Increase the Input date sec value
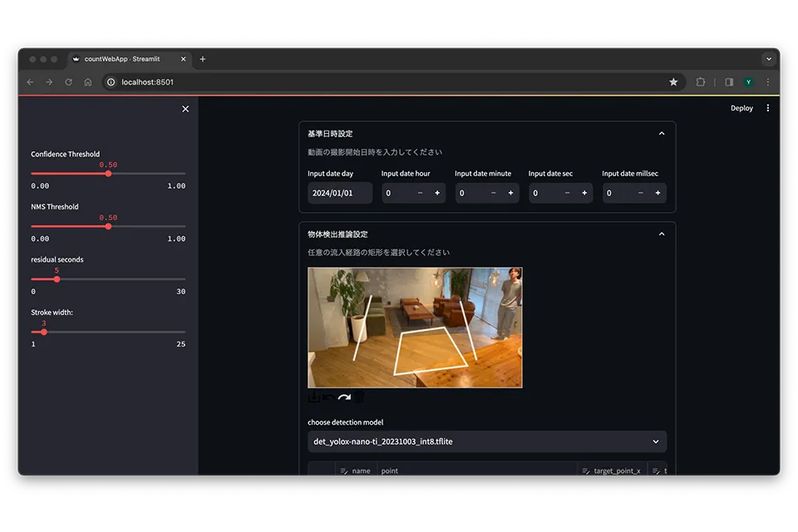This screenshot has height=532, width=798. (584, 193)
